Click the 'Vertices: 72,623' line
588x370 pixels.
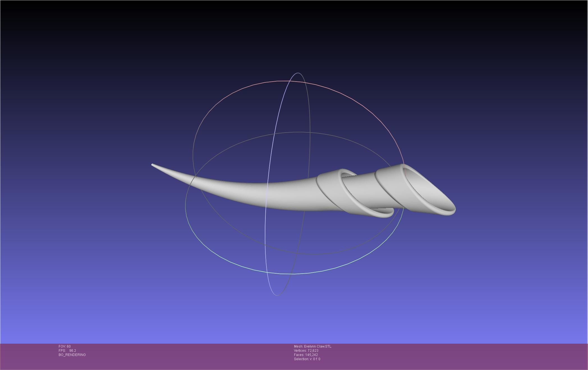click(x=306, y=351)
